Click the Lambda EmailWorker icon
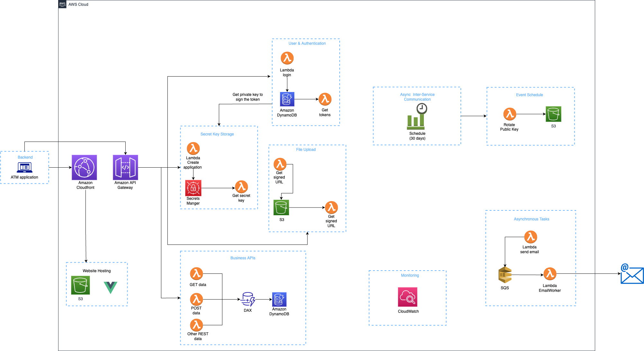The width and height of the screenshot is (644, 351). tap(550, 274)
